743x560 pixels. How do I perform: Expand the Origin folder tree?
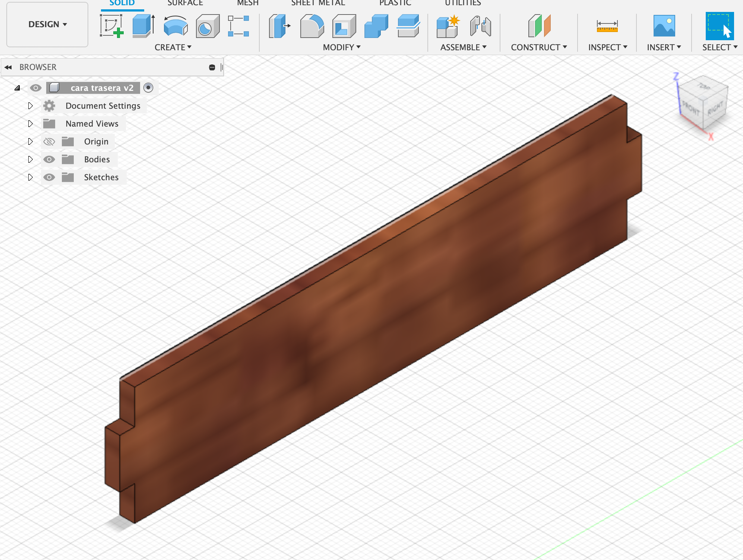pos(30,141)
